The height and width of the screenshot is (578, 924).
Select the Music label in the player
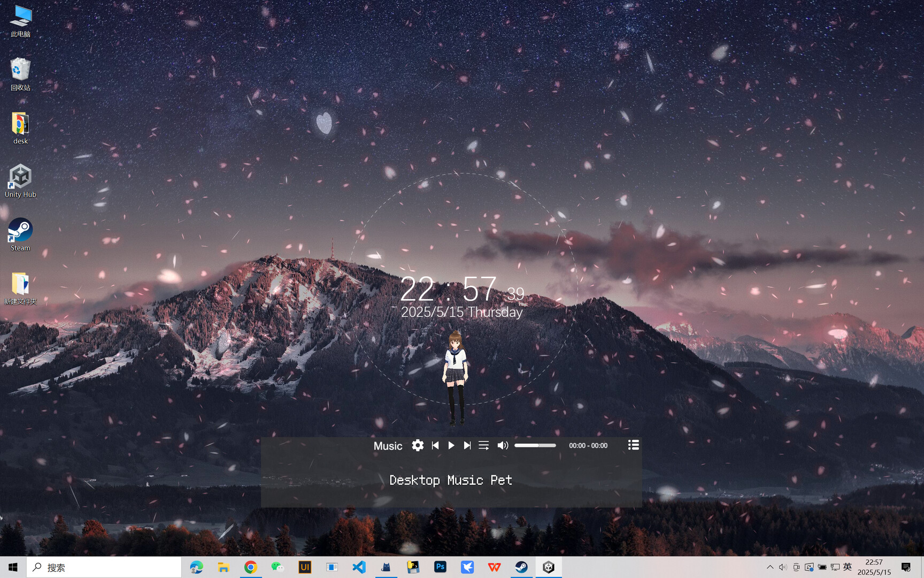click(x=388, y=445)
